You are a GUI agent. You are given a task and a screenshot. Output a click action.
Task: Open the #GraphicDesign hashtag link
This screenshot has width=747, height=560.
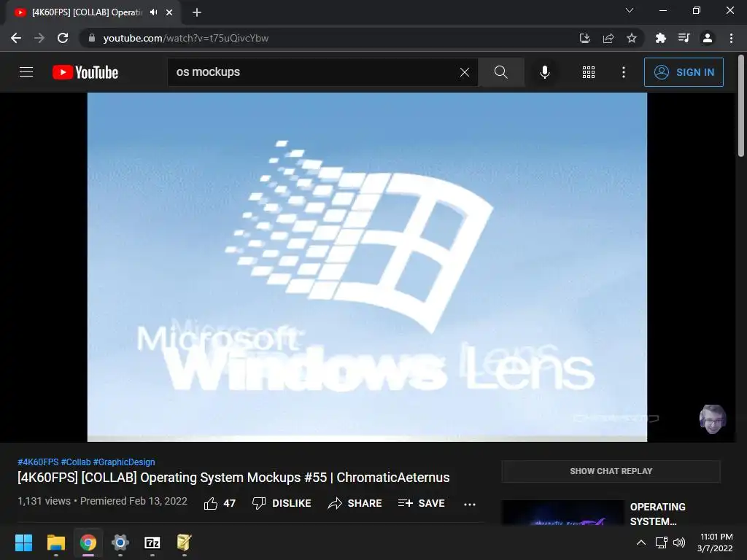point(124,462)
